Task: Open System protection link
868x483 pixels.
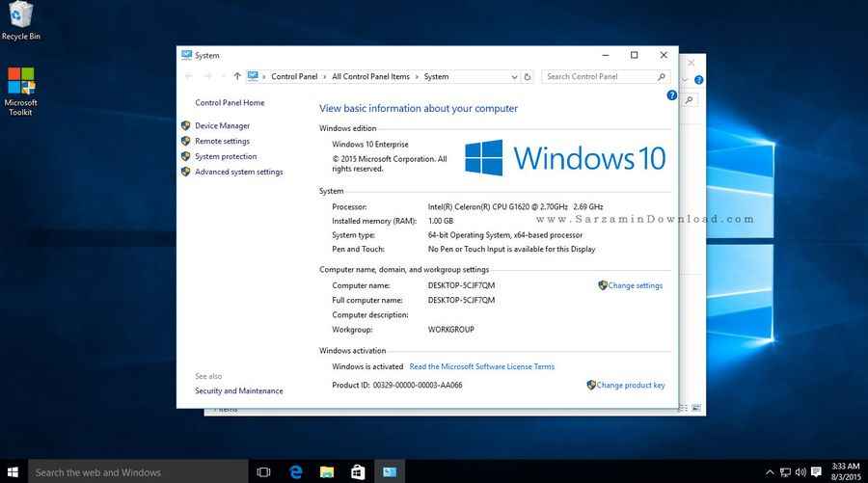Action: pyautogui.click(x=226, y=156)
